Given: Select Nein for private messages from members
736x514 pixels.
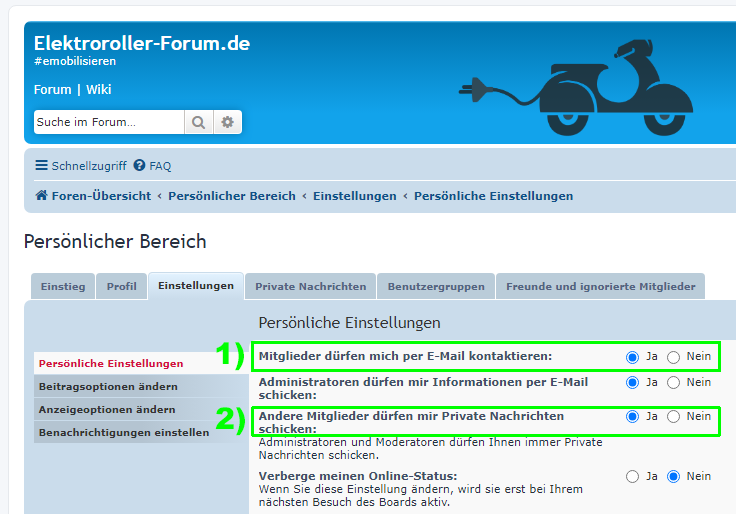Looking at the screenshot, I should click(x=673, y=416).
